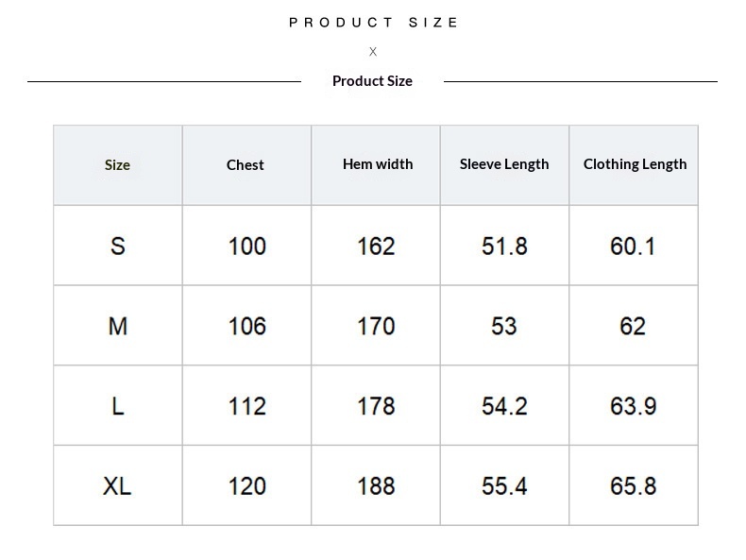
Task: Click sleeve length value 54.2
Action: (x=504, y=406)
